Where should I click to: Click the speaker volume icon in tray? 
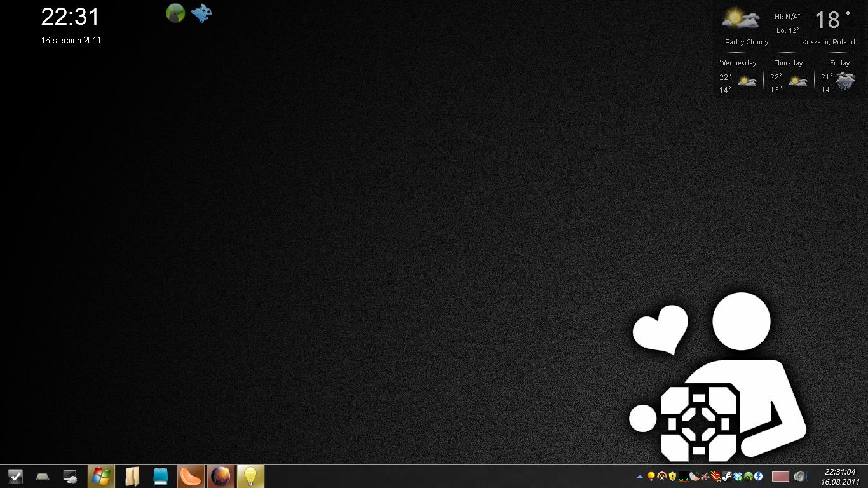[800, 477]
